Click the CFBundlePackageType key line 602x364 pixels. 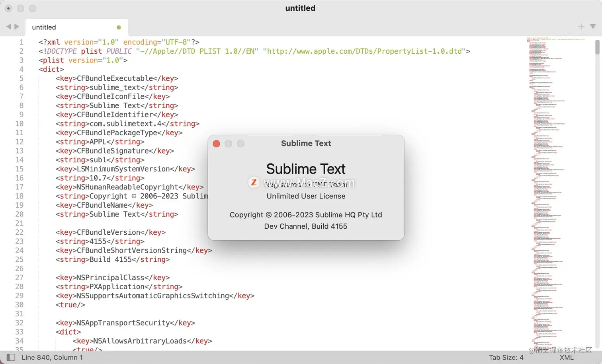[x=119, y=132]
